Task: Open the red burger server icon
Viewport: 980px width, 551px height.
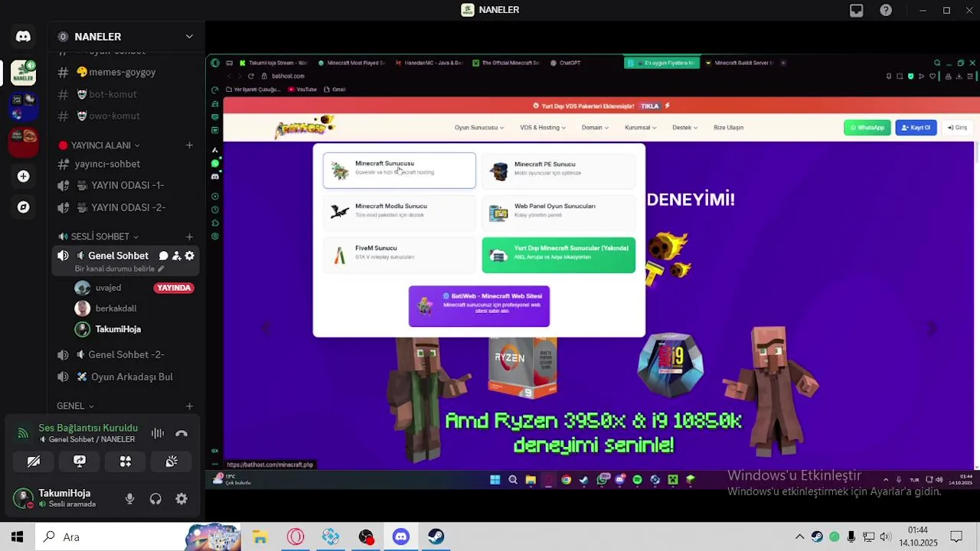Action: [x=23, y=141]
